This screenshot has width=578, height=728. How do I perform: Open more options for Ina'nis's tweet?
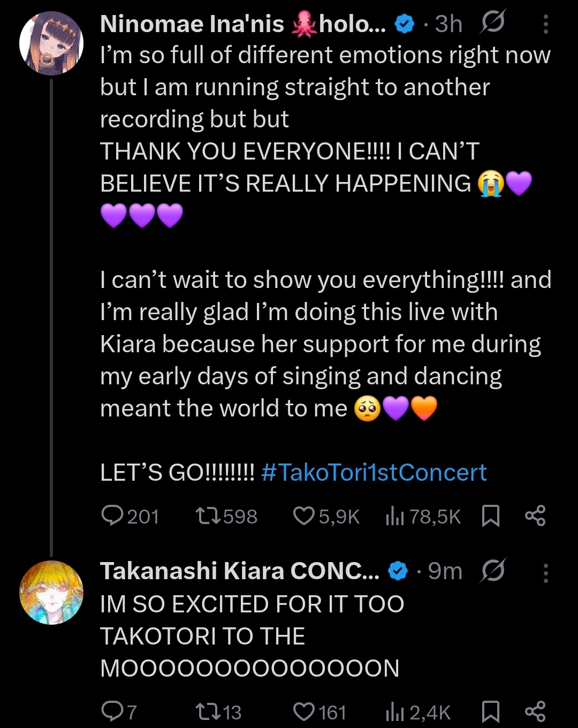click(545, 24)
